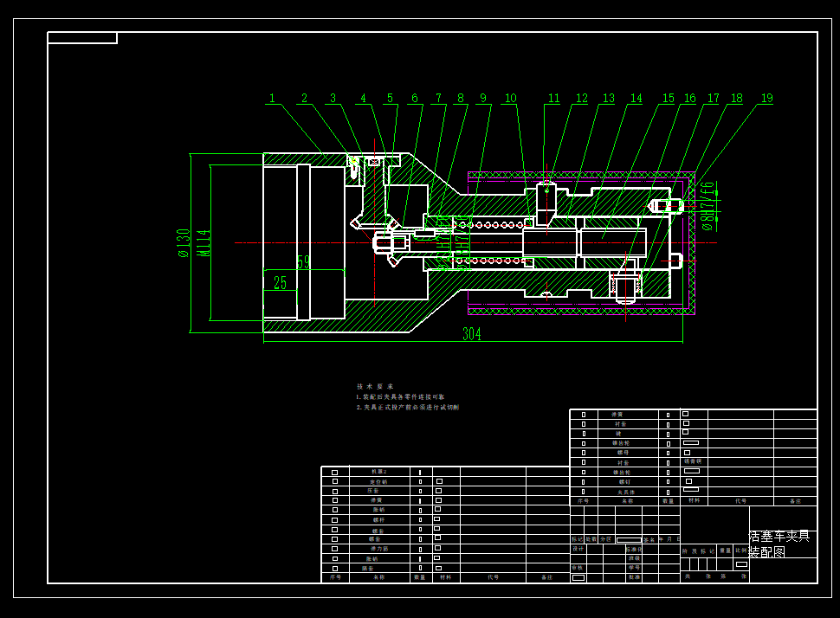Select the 304 overall length dimension
The image size is (840, 618).
click(x=472, y=334)
